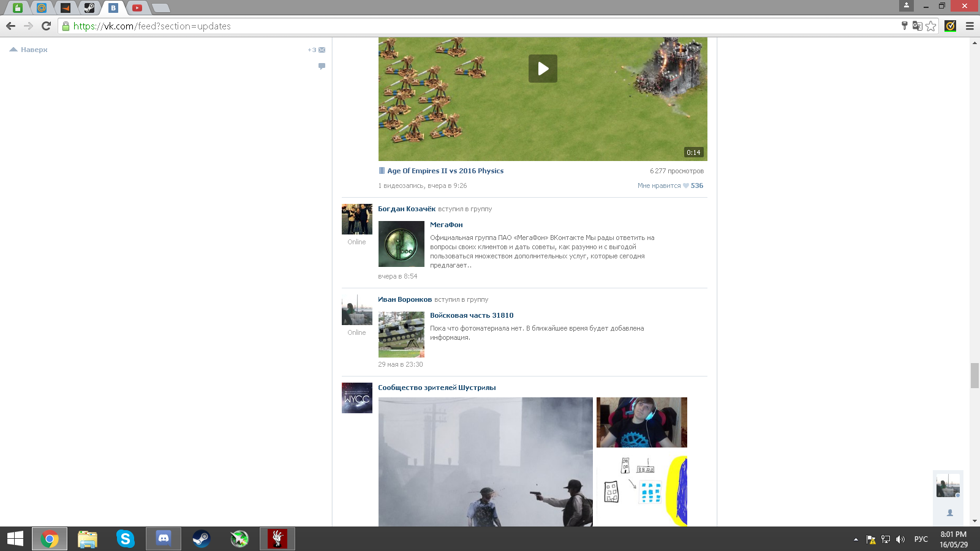Click the 29 мая в 23:30 timestamp

(x=401, y=364)
